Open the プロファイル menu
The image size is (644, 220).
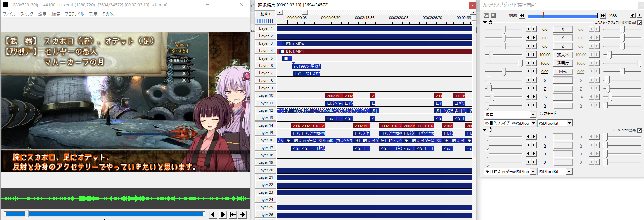(74, 14)
